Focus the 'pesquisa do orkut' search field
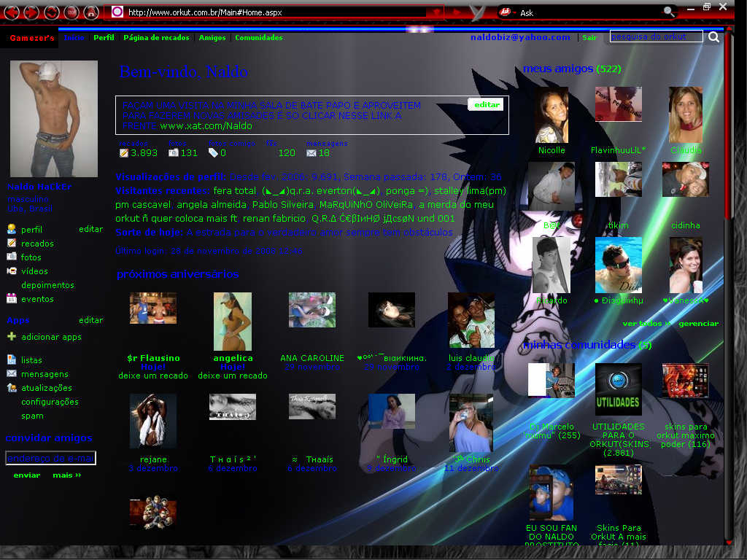This screenshot has height=560, width=747. 656,36
